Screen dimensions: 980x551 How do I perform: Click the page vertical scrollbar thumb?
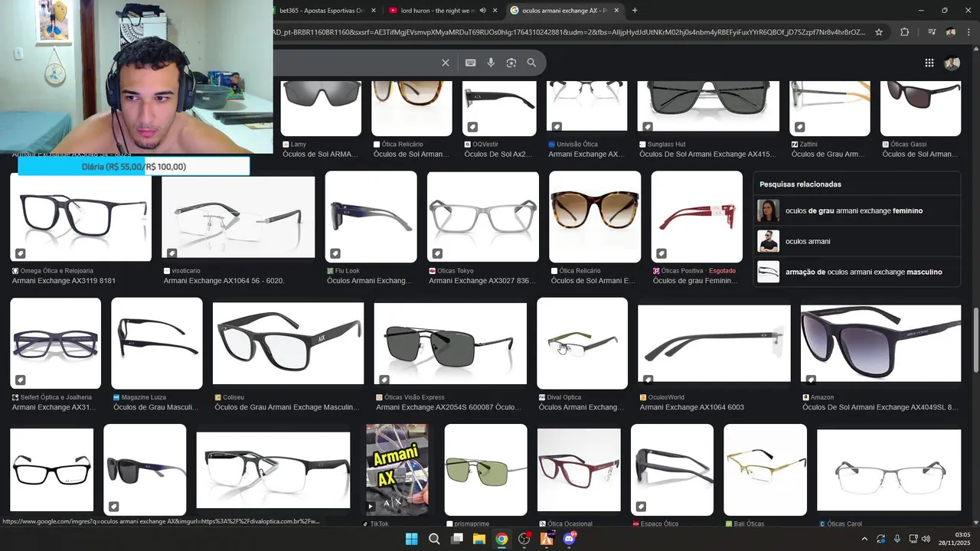(x=975, y=341)
